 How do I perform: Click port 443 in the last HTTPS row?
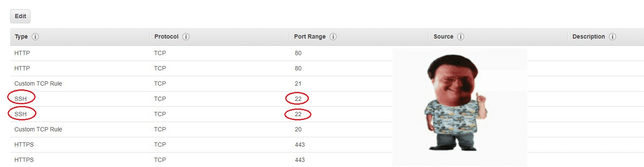[300, 160]
